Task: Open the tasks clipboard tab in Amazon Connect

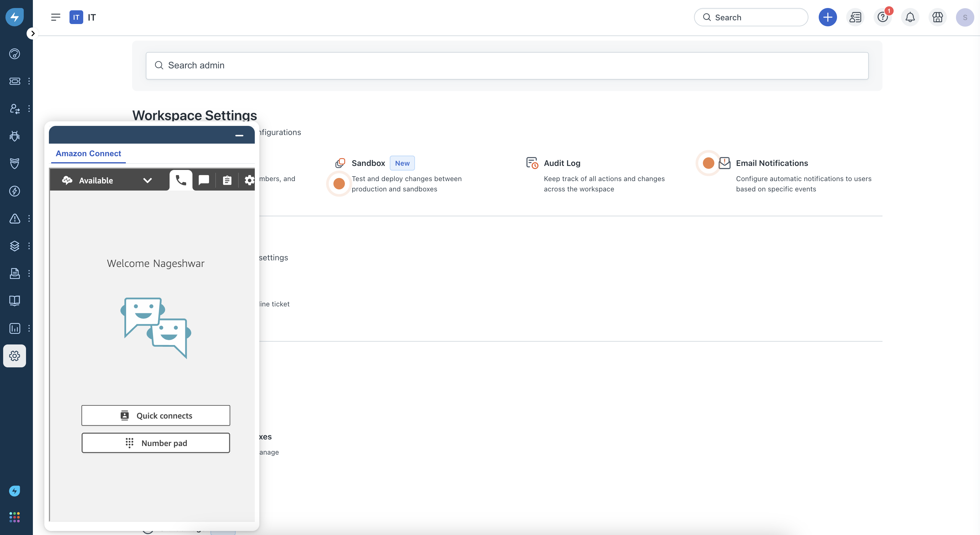Action: click(227, 180)
